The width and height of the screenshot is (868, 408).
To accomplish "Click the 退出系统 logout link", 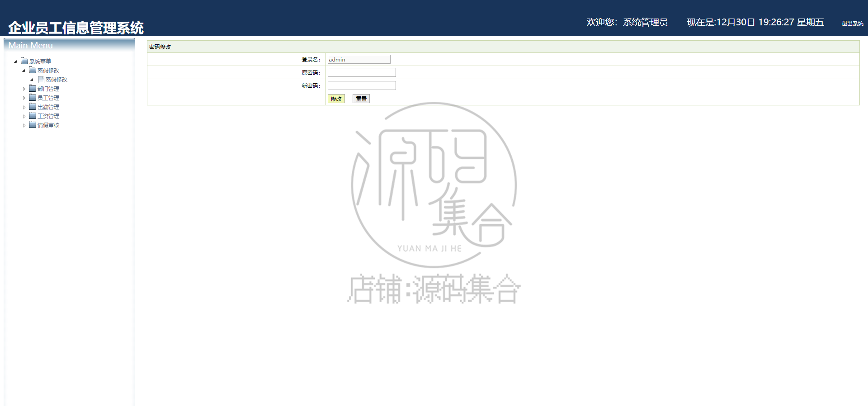I will point(852,24).
